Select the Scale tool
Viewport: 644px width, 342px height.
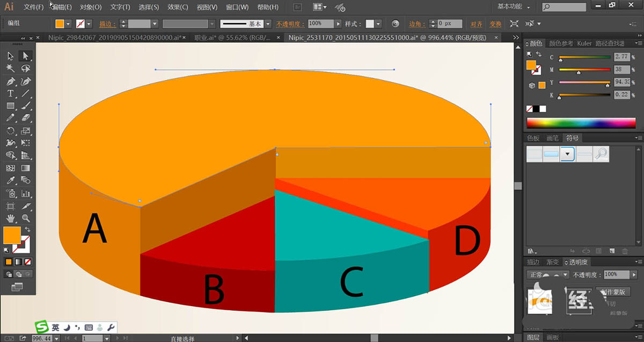25,131
